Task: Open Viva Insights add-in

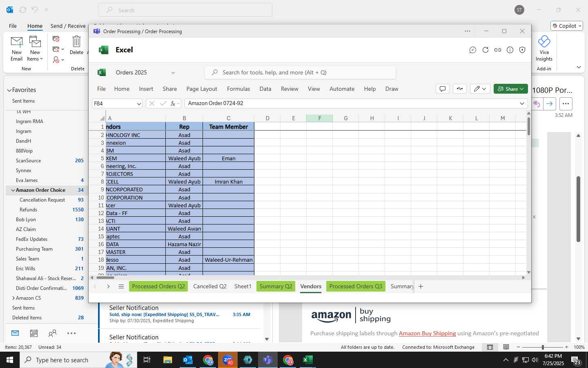Action: pyautogui.click(x=544, y=48)
